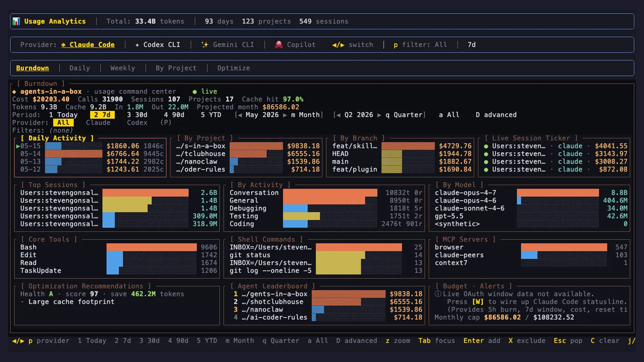The image size is (644, 362).
Task: Click the orange diamond beside agents-in-a-box
Action: coord(14,92)
